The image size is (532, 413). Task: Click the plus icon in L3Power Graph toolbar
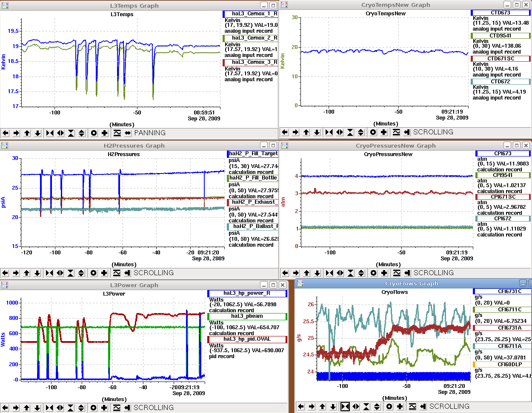tap(104, 408)
